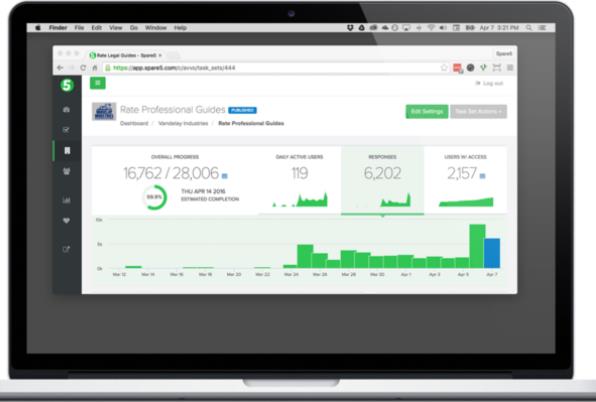Image resolution: width=596 pixels, height=402 pixels.
Task: Open the Window menu in menu bar
Action: pyautogui.click(x=156, y=28)
